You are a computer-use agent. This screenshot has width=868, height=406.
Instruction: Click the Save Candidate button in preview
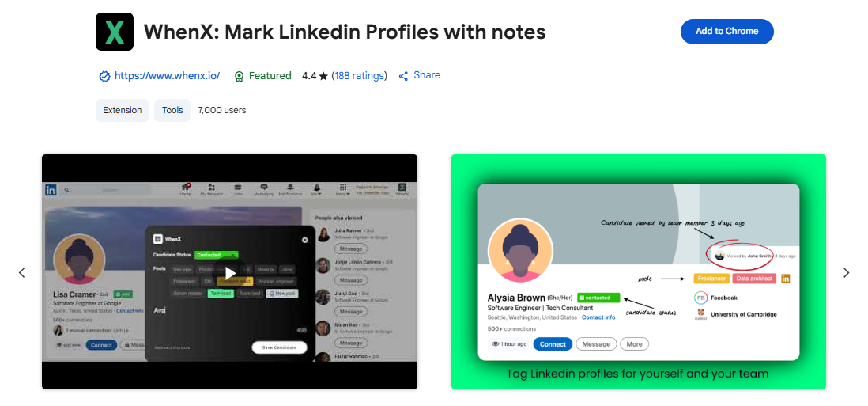click(279, 347)
